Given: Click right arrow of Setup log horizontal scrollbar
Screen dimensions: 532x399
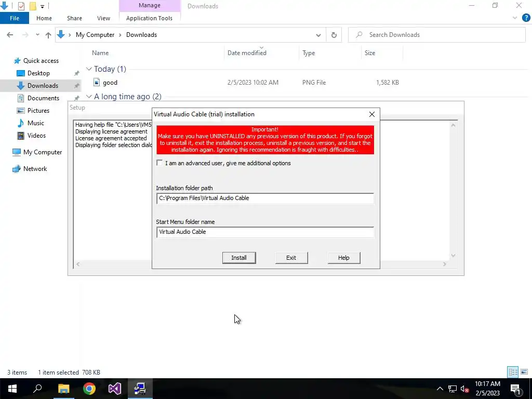Looking at the screenshot, I should pyautogui.click(x=445, y=264).
